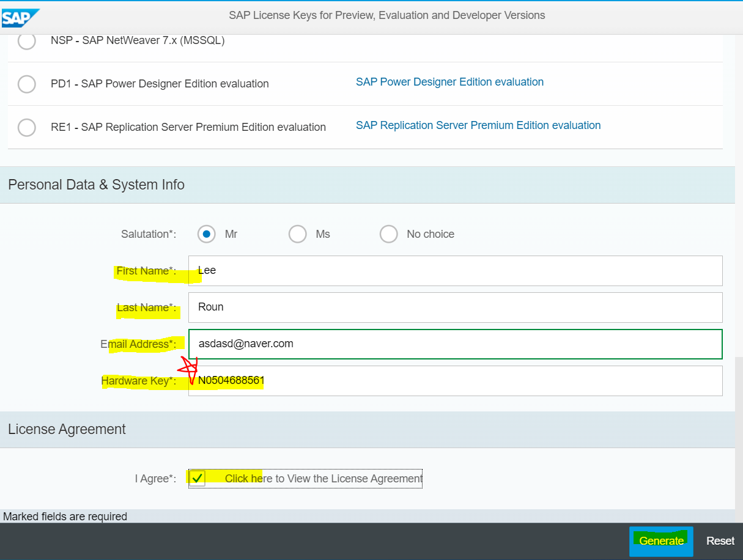Click the Marked fields are required note
This screenshot has height=560, width=743.
[65, 517]
